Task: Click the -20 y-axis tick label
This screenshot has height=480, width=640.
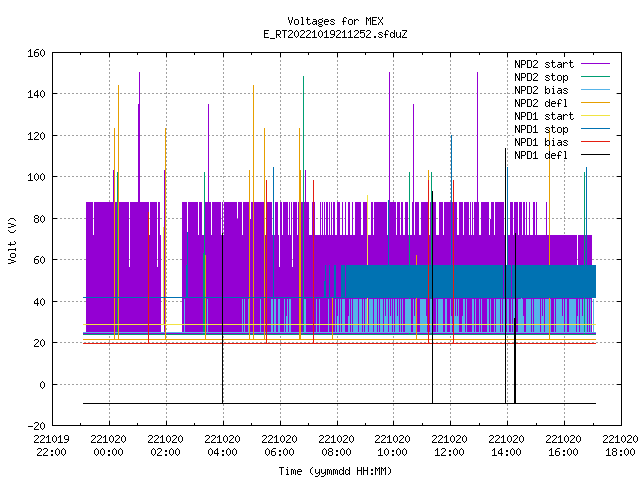Action: pyautogui.click(x=36, y=426)
